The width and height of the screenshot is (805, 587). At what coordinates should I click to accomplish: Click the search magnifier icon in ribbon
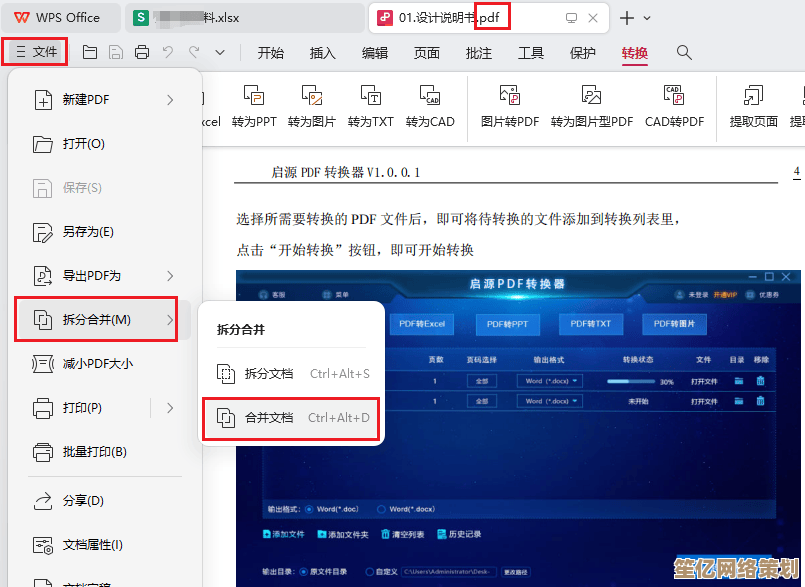pyautogui.click(x=684, y=52)
